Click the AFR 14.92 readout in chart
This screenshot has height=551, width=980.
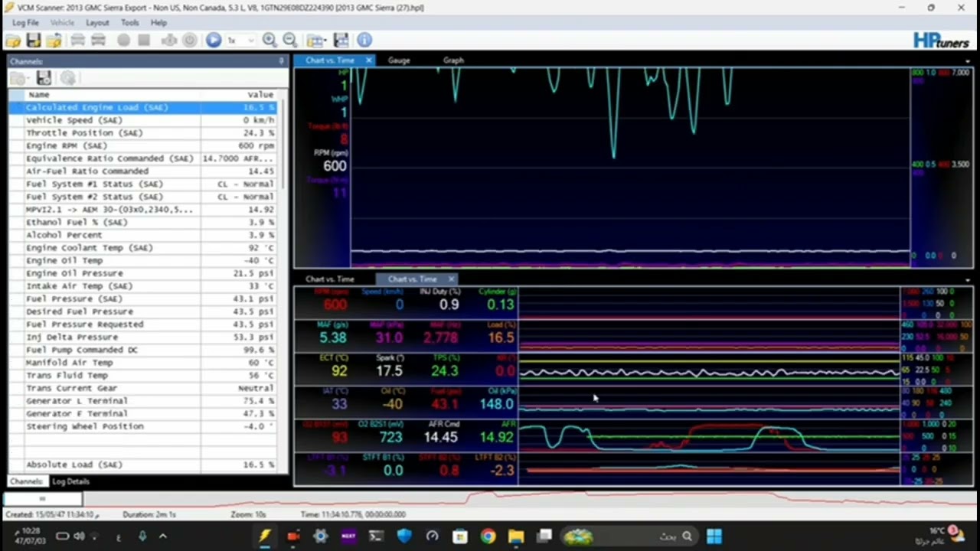click(x=495, y=437)
